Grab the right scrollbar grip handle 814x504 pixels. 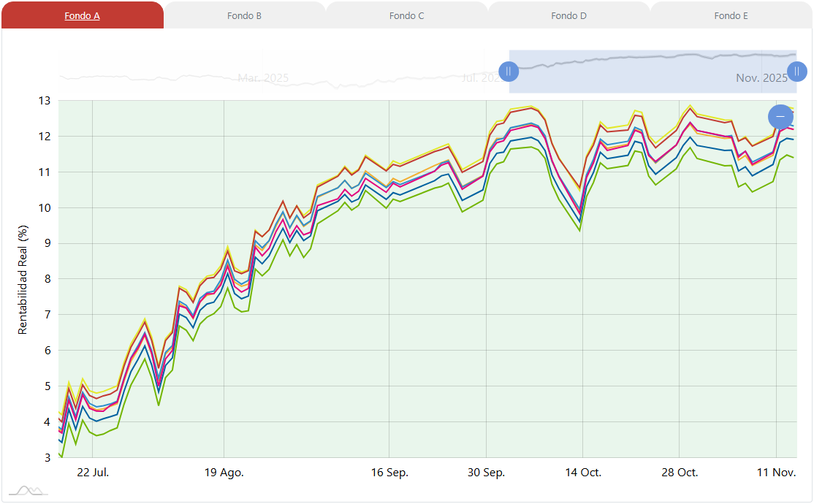[x=797, y=72]
